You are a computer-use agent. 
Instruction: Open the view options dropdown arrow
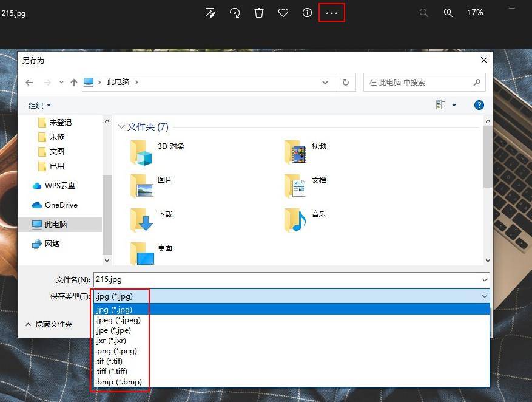pos(454,105)
